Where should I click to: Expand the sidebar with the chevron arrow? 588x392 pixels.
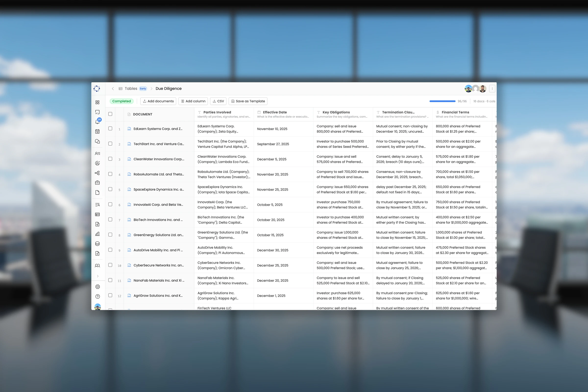click(98, 276)
